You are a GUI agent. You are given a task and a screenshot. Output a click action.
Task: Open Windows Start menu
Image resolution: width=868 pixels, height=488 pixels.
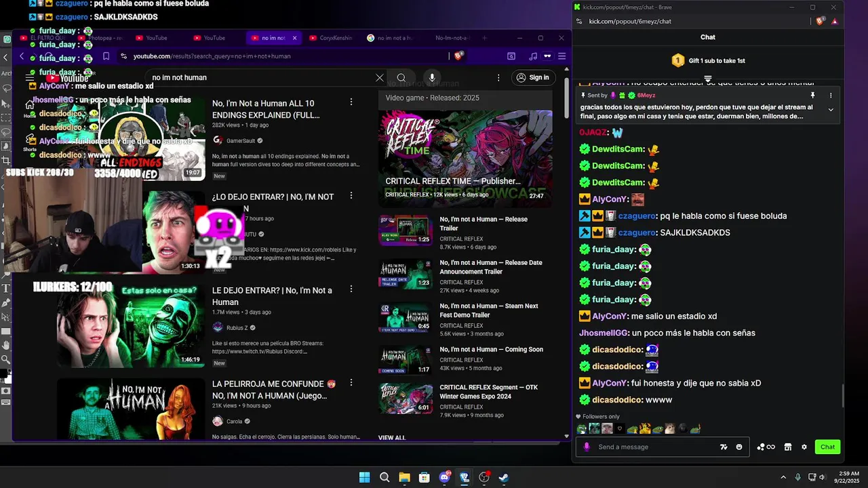(364, 477)
